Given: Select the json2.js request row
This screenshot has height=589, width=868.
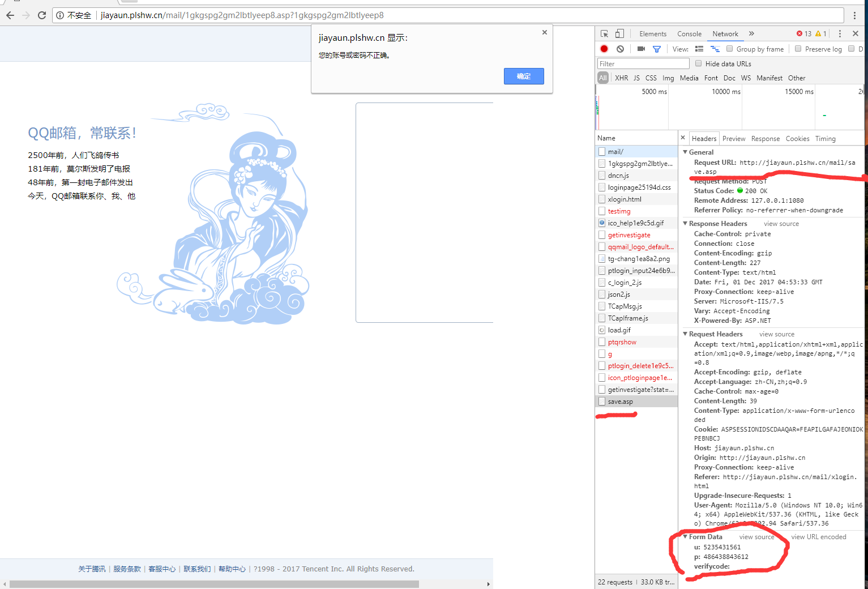Looking at the screenshot, I should [x=636, y=294].
